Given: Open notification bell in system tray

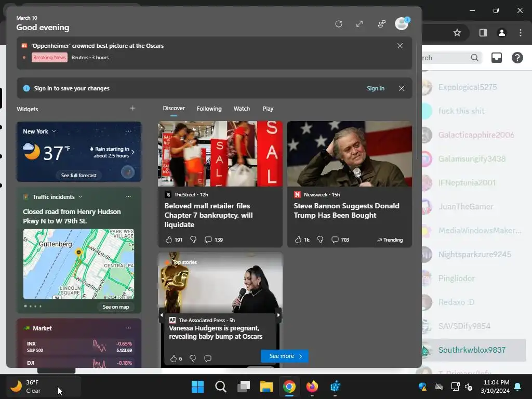Looking at the screenshot, I should click(518, 387).
